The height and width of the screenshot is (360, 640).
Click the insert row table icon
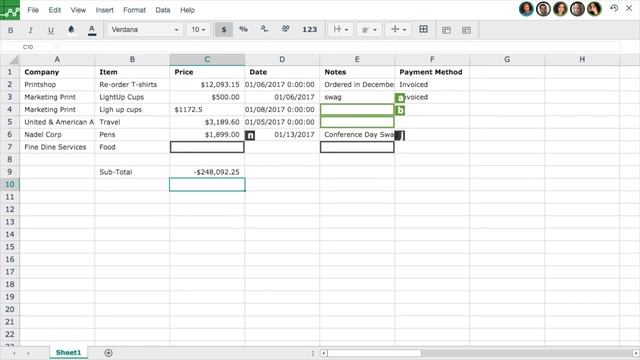click(447, 30)
